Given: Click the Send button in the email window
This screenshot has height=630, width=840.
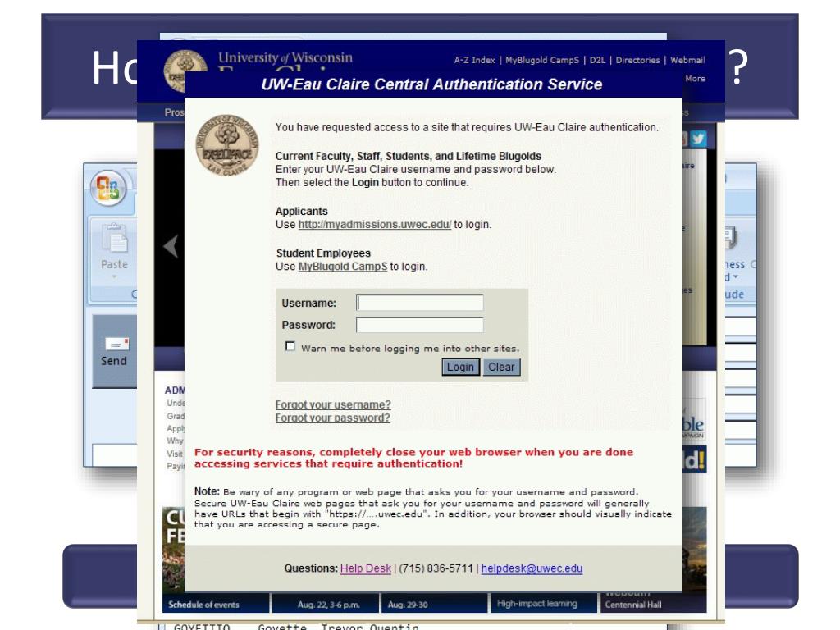Looking at the screenshot, I should click(115, 351).
